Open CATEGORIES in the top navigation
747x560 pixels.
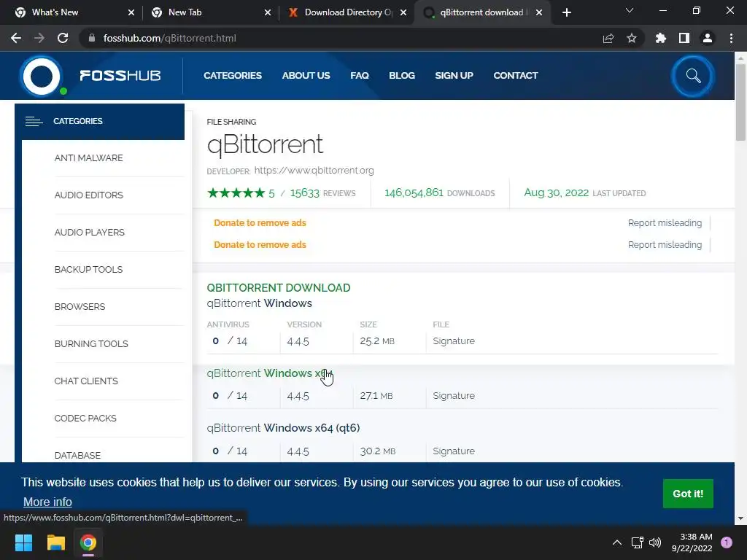coord(233,76)
